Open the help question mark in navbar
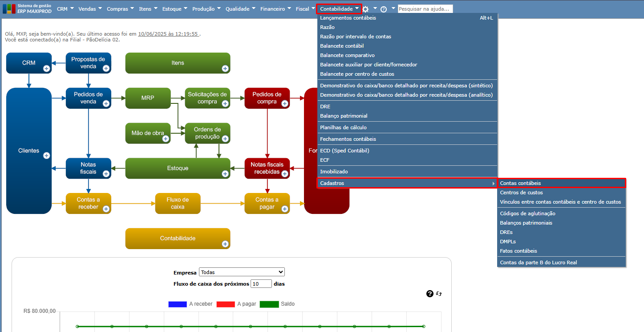 pyautogui.click(x=384, y=9)
